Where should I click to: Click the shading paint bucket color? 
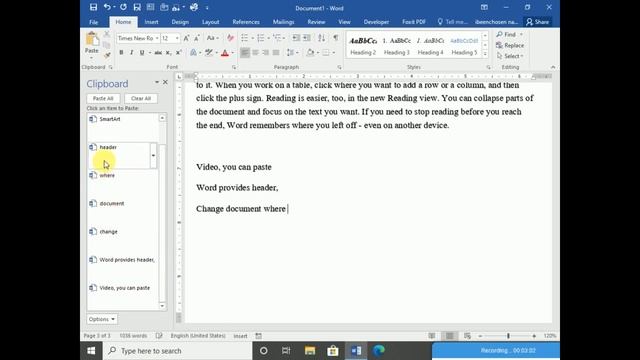(310, 53)
